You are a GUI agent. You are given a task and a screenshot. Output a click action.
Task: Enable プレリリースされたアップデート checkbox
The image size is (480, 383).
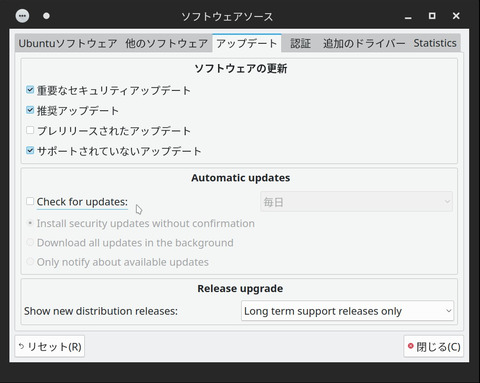click(x=30, y=130)
